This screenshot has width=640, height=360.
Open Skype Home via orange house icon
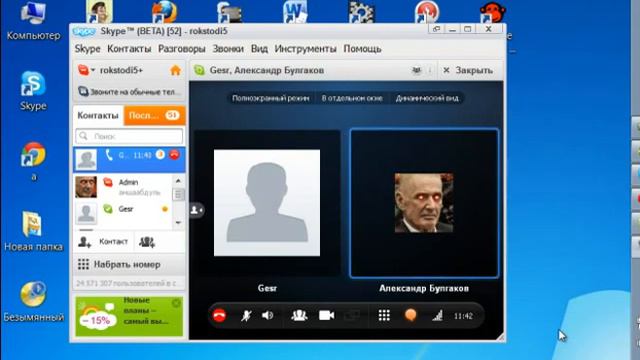coord(176,70)
